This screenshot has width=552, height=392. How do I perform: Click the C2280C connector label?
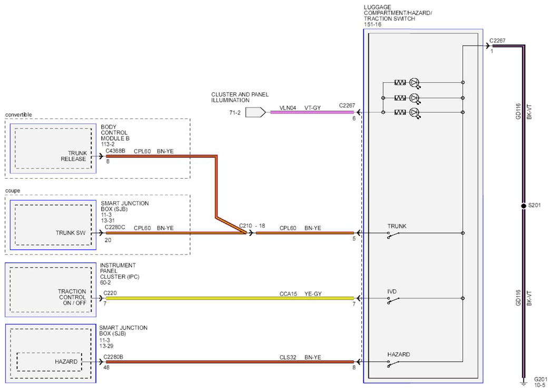(x=115, y=227)
